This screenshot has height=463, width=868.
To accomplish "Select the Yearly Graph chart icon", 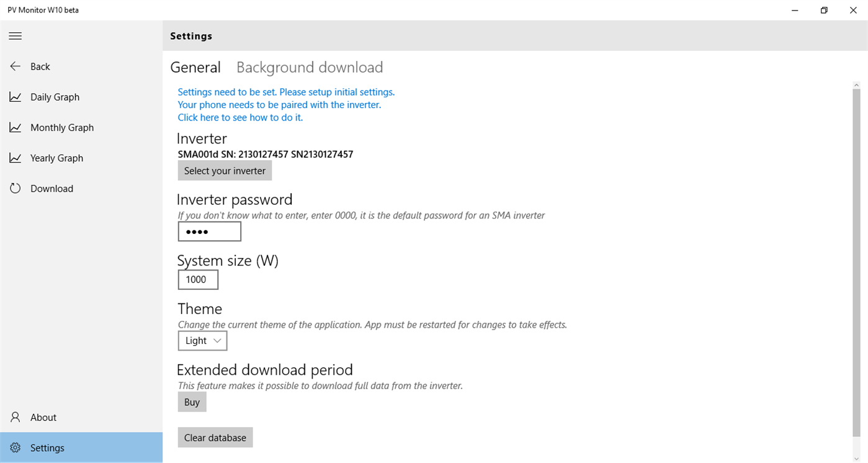I will click(16, 158).
